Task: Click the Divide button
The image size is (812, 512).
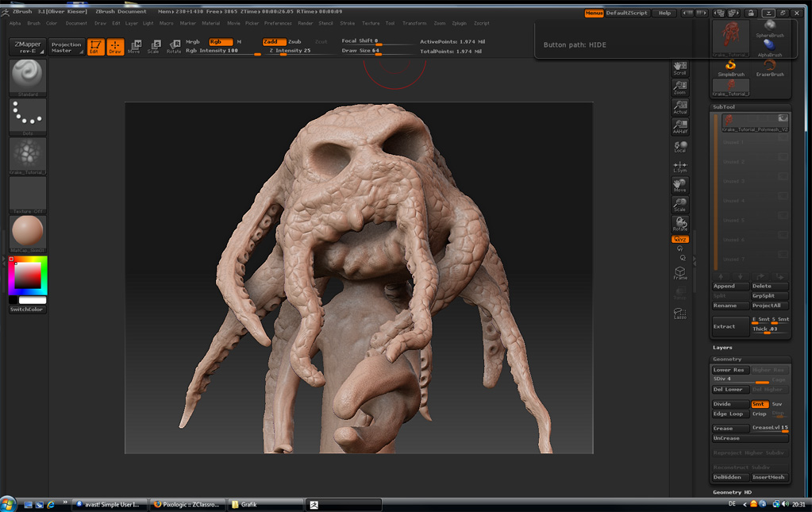Action: (x=730, y=404)
